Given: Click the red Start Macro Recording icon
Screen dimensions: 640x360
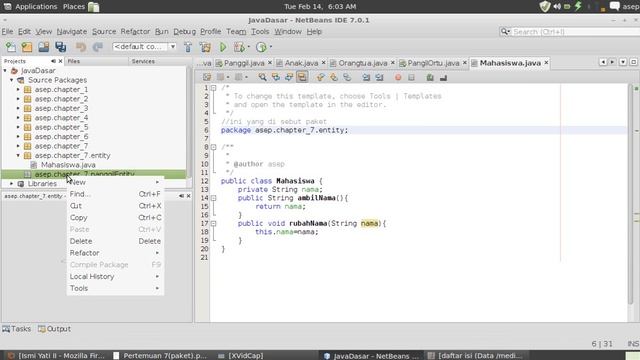Looking at the screenshot, I should (x=398, y=77).
